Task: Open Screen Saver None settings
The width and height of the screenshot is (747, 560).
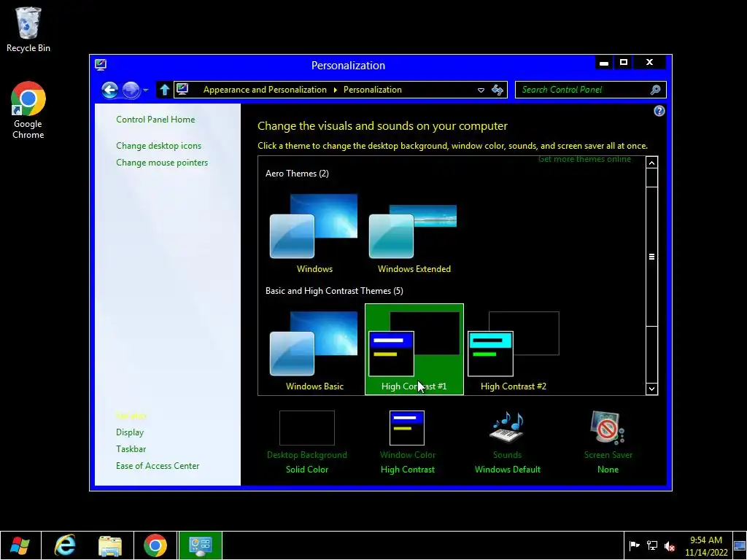Action: pyautogui.click(x=608, y=442)
